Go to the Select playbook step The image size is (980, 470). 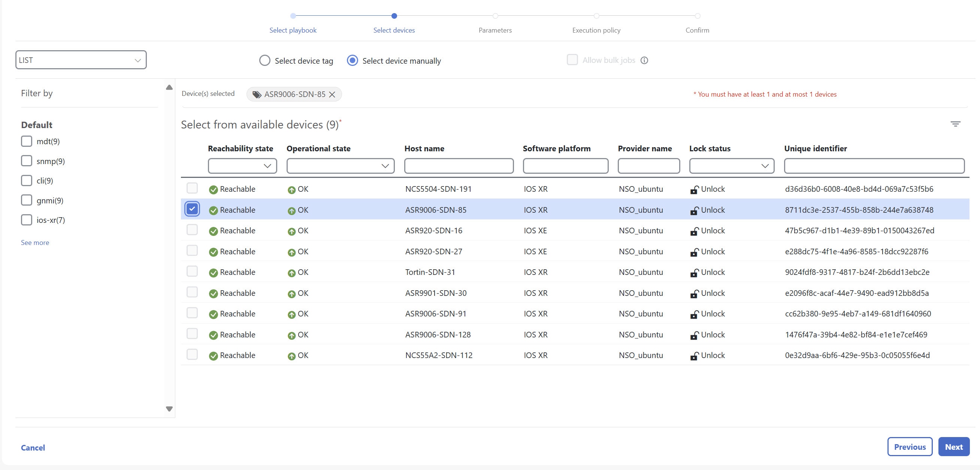tap(293, 30)
